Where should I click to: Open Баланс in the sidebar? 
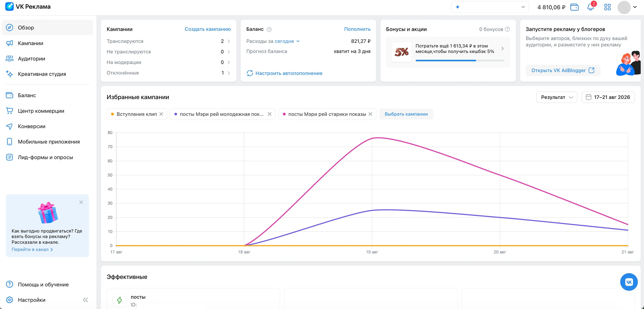tap(48, 95)
